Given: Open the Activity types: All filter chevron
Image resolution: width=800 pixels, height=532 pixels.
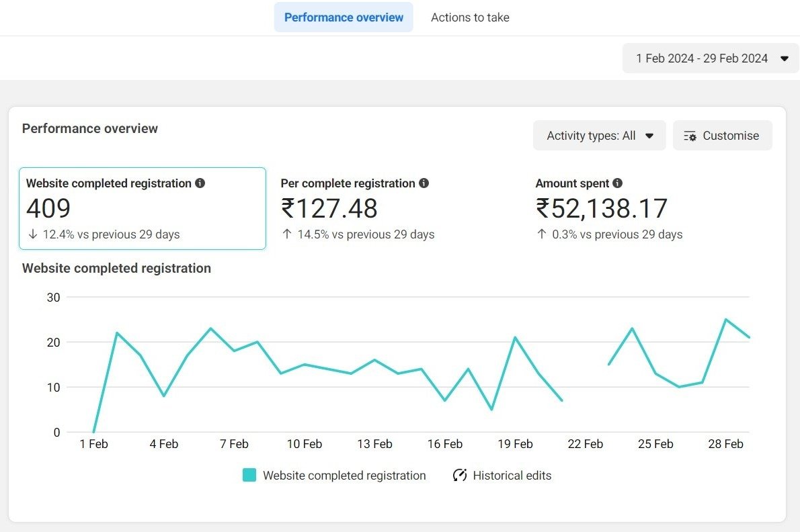Looking at the screenshot, I should tap(649, 135).
